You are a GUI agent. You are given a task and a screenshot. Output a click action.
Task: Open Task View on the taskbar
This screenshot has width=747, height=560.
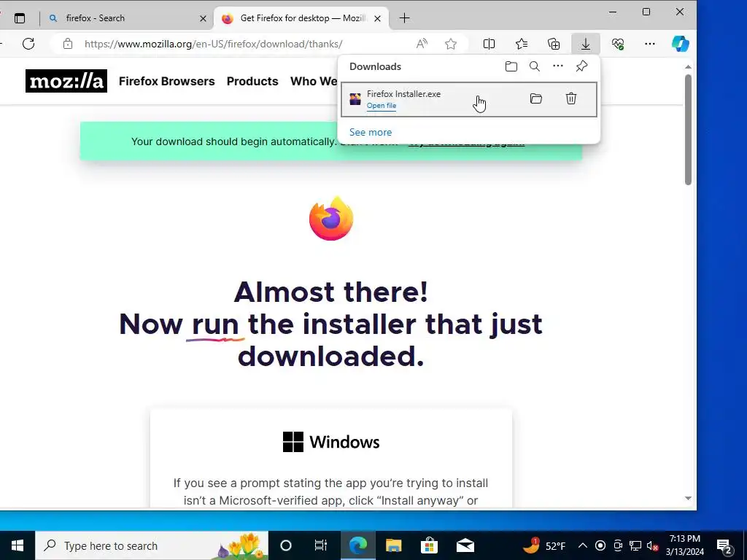[321, 545]
